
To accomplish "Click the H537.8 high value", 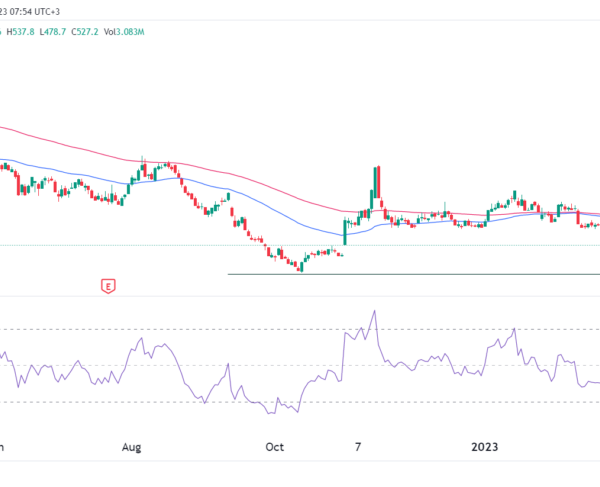I will tap(20, 32).
